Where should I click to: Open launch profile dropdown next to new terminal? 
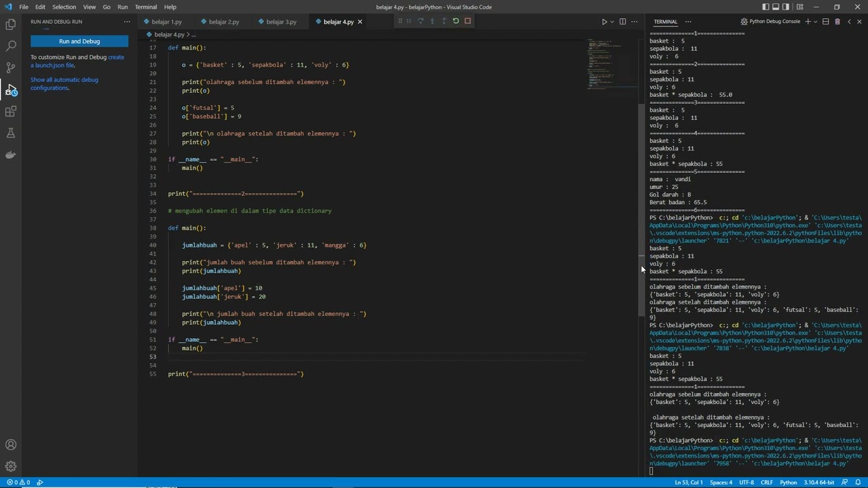(816, 22)
